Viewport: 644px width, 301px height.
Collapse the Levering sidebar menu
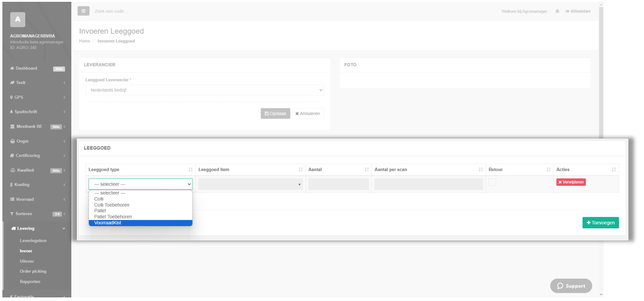pyautogui.click(x=37, y=228)
